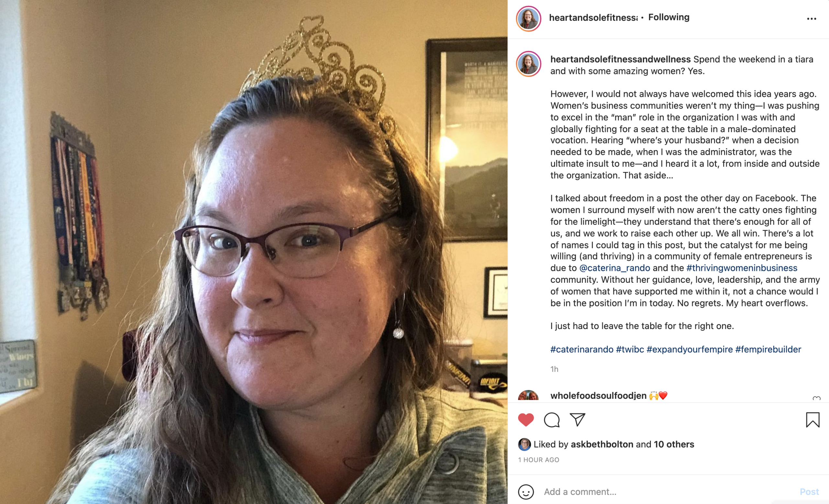The height and width of the screenshot is (504, 829).
Task: Open header profile avatar story
Action: [x=528, y=18]
